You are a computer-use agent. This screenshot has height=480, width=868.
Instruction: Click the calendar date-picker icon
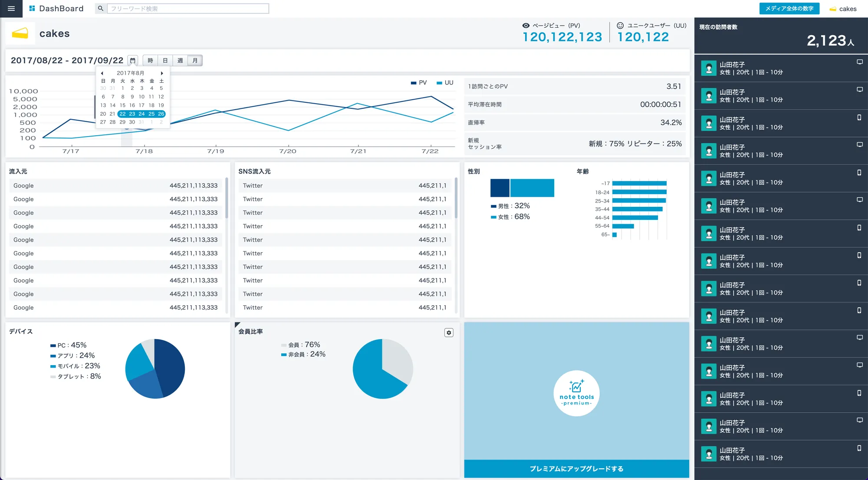tap(133, 61)
